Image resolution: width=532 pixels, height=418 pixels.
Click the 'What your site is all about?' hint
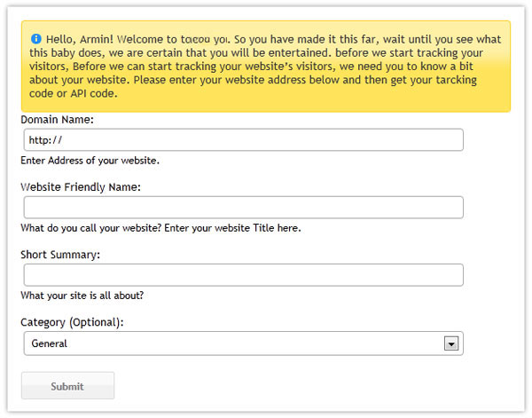(82, 296)
